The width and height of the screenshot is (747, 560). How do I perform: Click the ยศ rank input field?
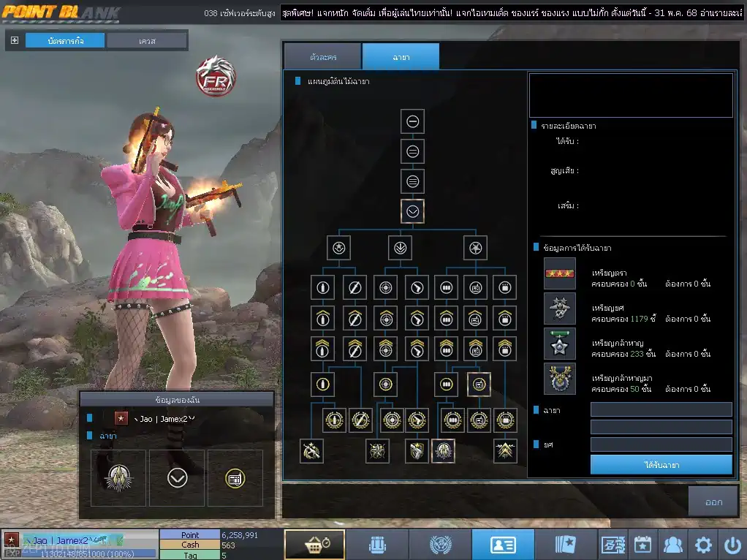(661, 444)
